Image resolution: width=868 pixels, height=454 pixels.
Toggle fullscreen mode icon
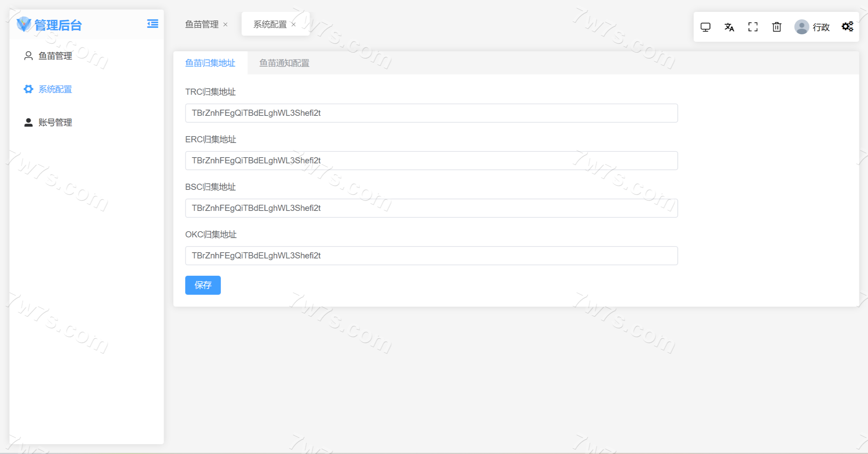point(753,27)
